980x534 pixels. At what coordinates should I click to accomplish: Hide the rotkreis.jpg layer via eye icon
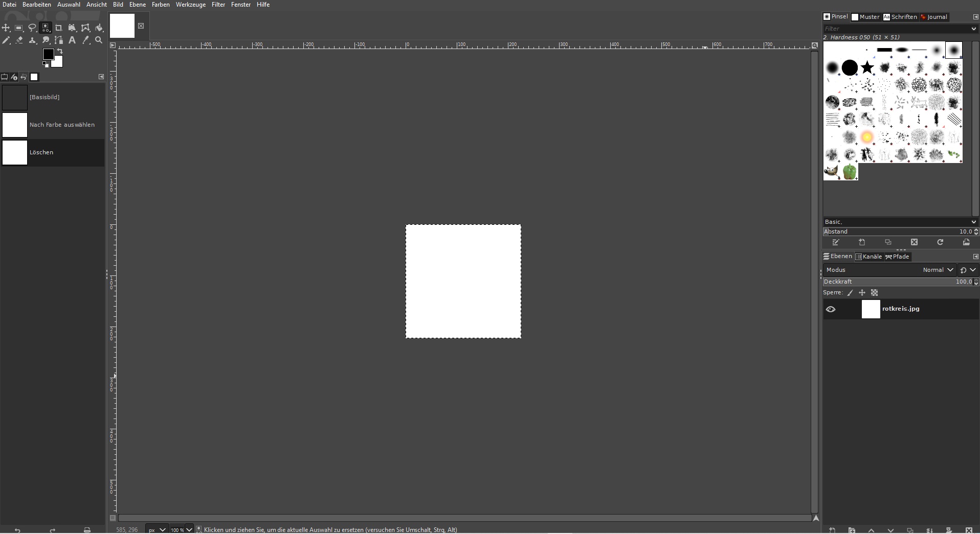(x=831, y=309)
